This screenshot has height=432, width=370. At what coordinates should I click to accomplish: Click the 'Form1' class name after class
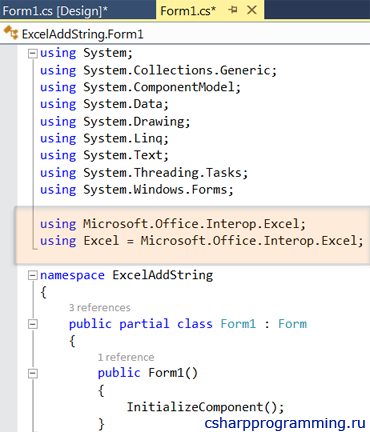point(238,324)
